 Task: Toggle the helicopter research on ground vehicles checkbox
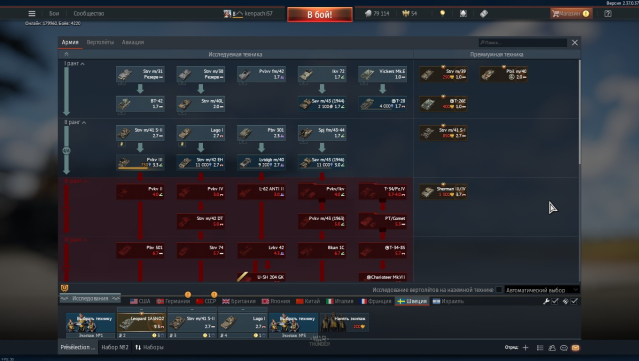click(499, 290)
